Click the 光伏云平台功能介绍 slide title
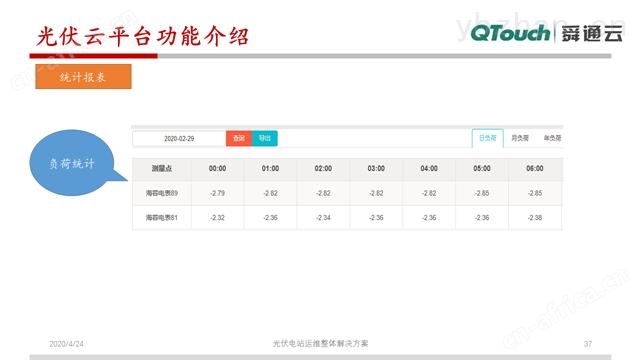 coord(142,36)
